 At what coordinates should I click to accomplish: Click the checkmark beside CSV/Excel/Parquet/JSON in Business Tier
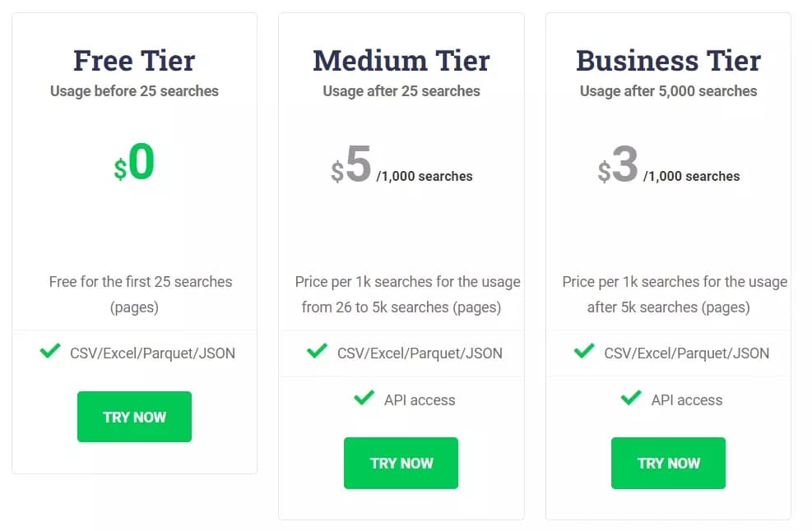coord(583,351)
